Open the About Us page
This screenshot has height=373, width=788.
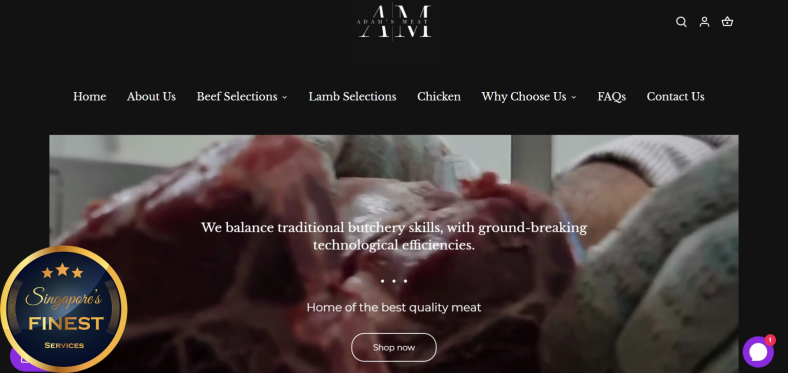tap(151, 97)
